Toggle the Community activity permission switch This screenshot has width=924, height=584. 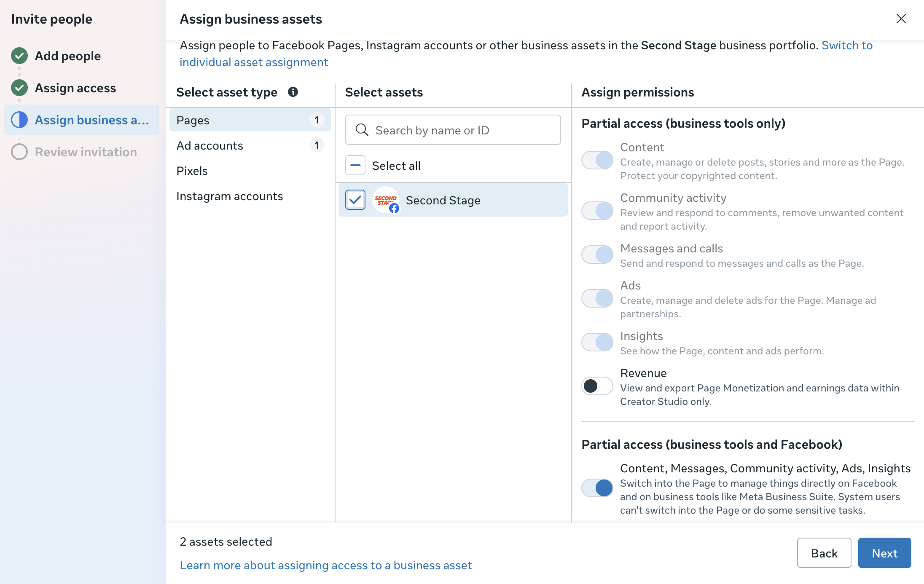[x=597, y=211]
